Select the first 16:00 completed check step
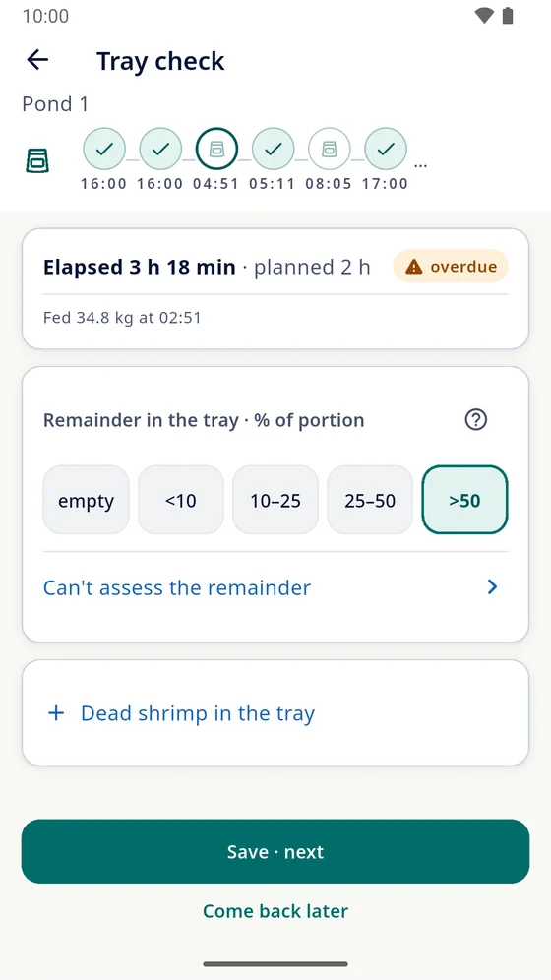The height and width of the screenshot is (980, 551). 104,149
